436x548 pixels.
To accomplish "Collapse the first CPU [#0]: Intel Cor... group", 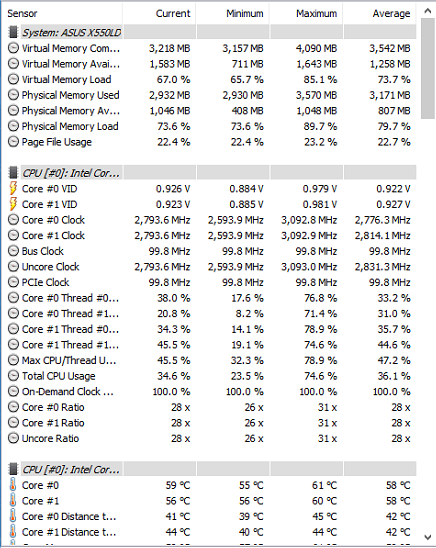I will coord(72,173).
